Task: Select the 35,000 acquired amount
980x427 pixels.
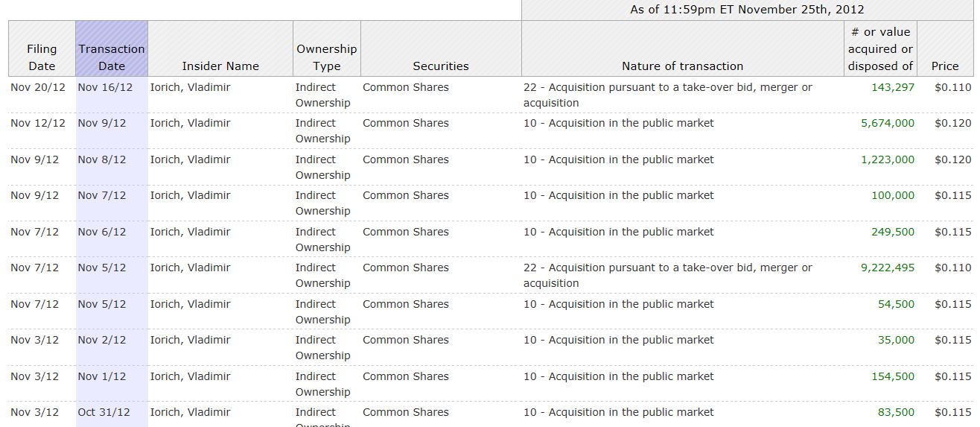Action: click(x=896, y=340)
